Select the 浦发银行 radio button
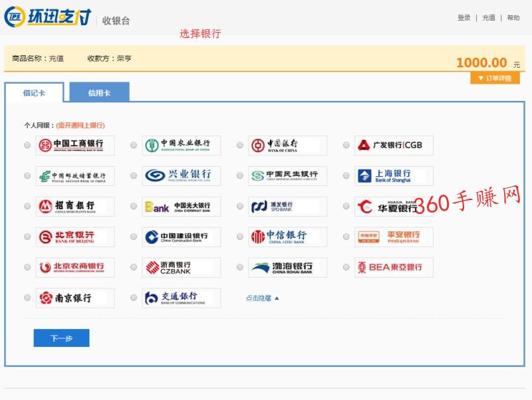Screen dimensions: 532x400 pos(240,206)
